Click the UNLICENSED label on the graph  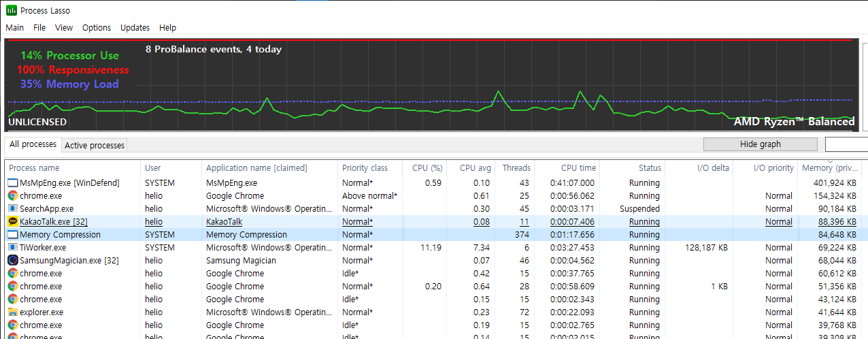tap(37, 122)
